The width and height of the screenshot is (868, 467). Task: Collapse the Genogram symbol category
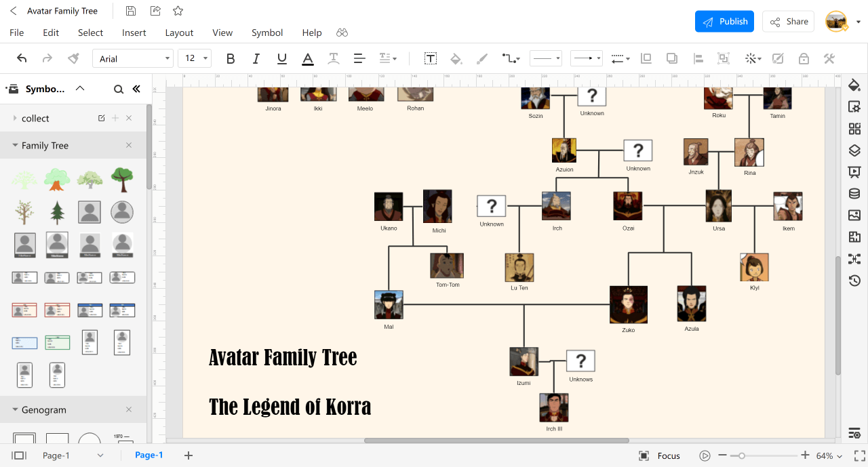pyautogui.click(x=15, y=409)
